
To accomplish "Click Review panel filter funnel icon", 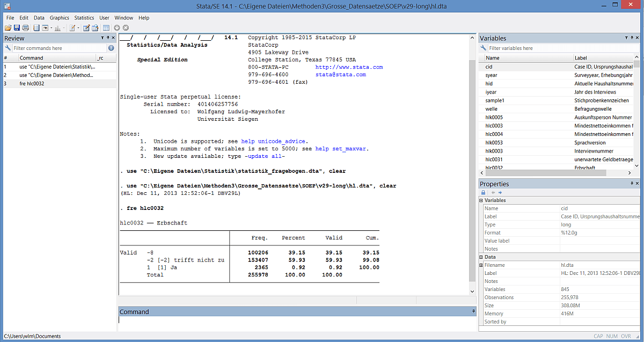I will (103, 38).
